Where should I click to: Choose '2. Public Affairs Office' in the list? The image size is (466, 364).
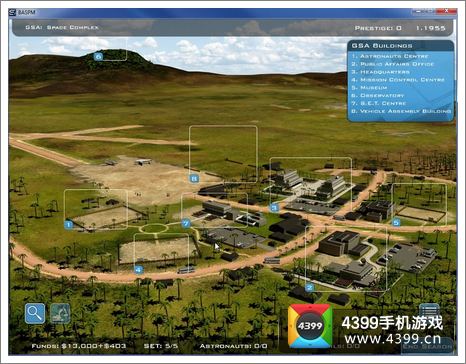tap(393, 64)
